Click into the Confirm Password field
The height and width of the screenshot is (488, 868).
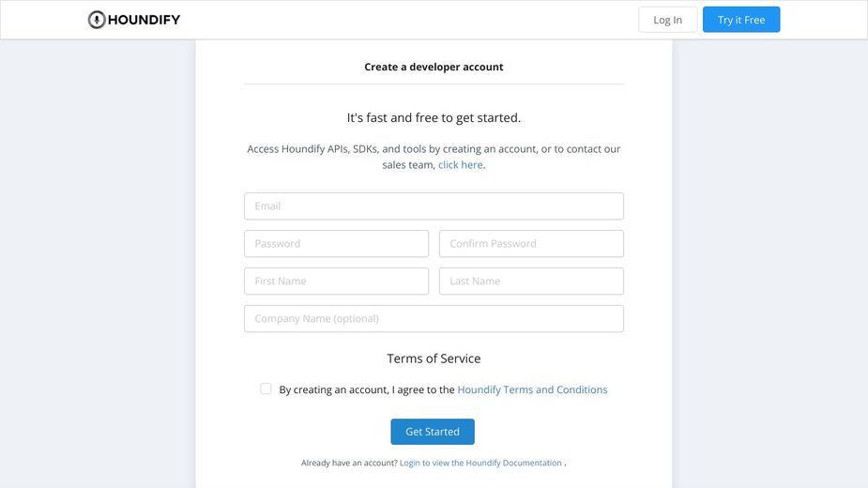point(531,244)
